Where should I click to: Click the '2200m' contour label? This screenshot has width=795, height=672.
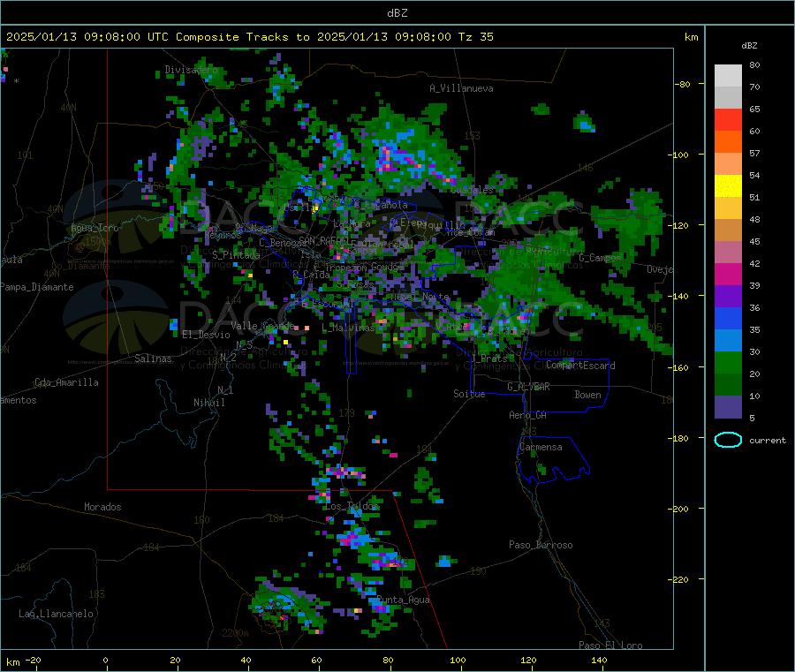click(x=235, y=633)
